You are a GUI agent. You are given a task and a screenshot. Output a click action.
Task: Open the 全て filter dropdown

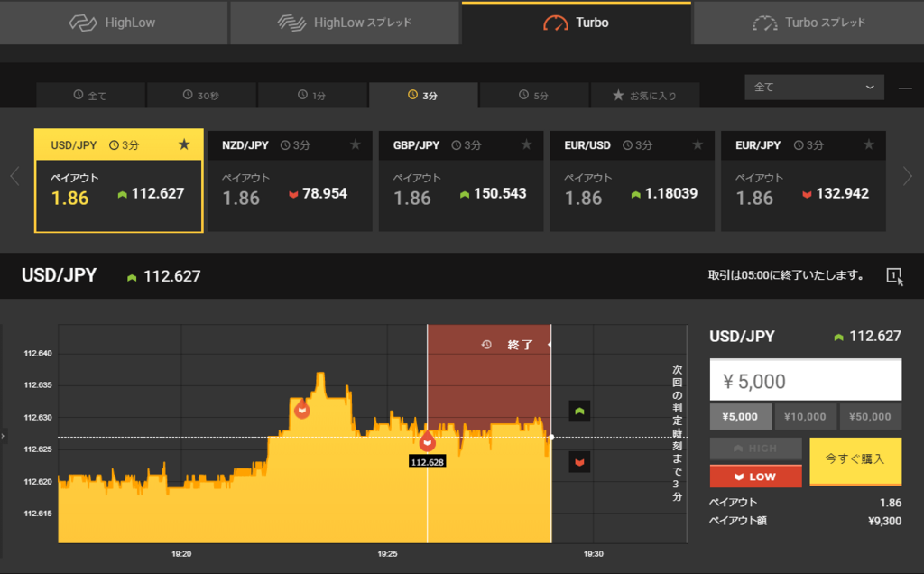tap(814, 87)
